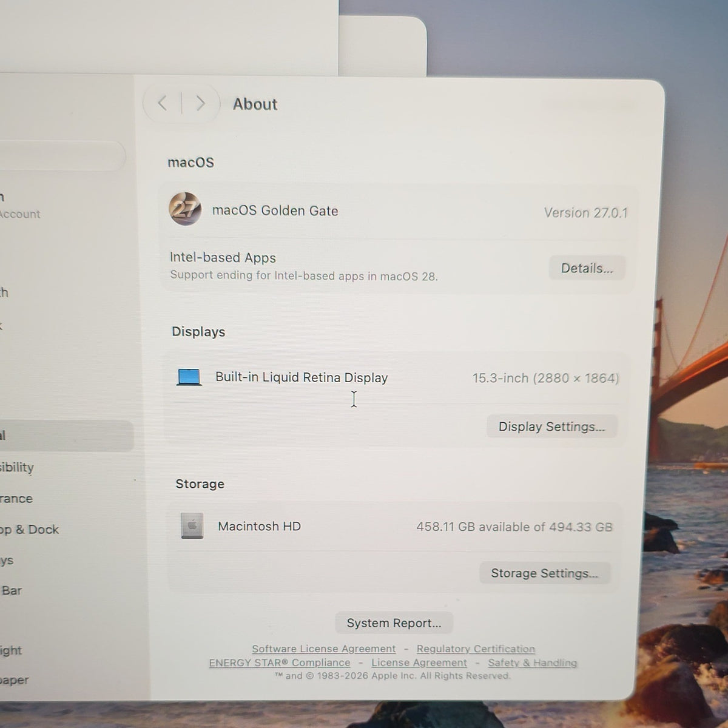Open the License Agreement link

[x=419, y=662]
